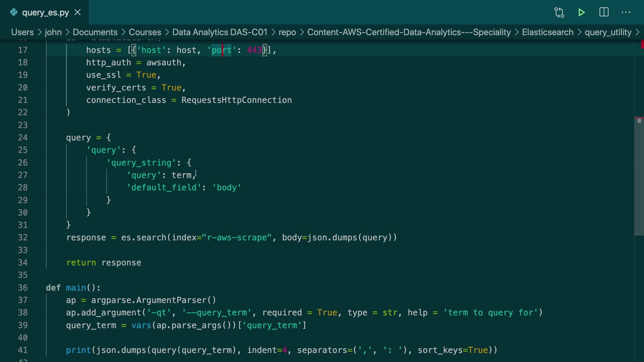Select the Elasticsearch breadcrumb folder
Image resolution: width=644 pixels, height=362 pixels.
[547, 32]
